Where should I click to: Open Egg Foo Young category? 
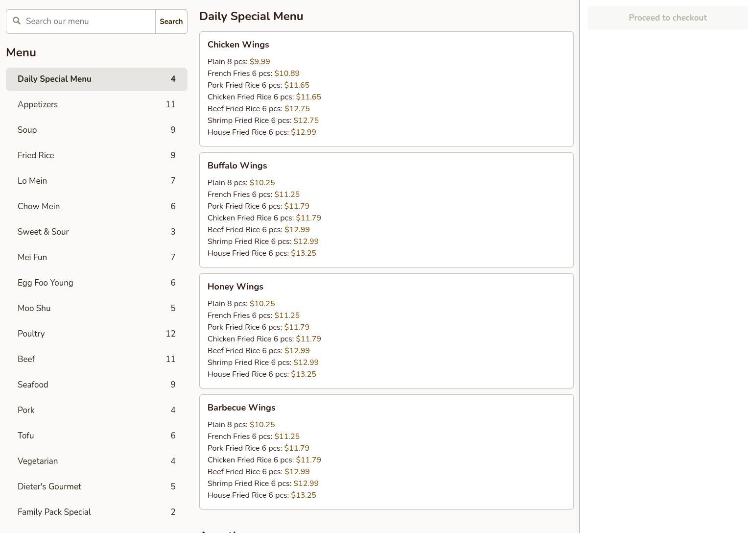point(96,283)
